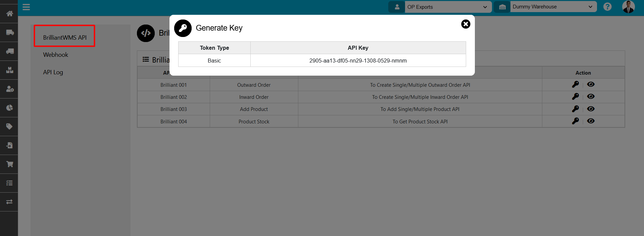Open the help question mark icon
644x236 pixels.
[607, 7]
